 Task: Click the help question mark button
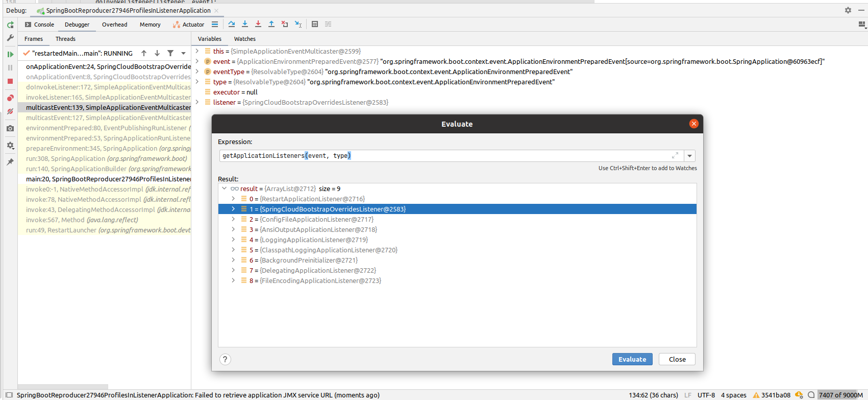[225, 359]
